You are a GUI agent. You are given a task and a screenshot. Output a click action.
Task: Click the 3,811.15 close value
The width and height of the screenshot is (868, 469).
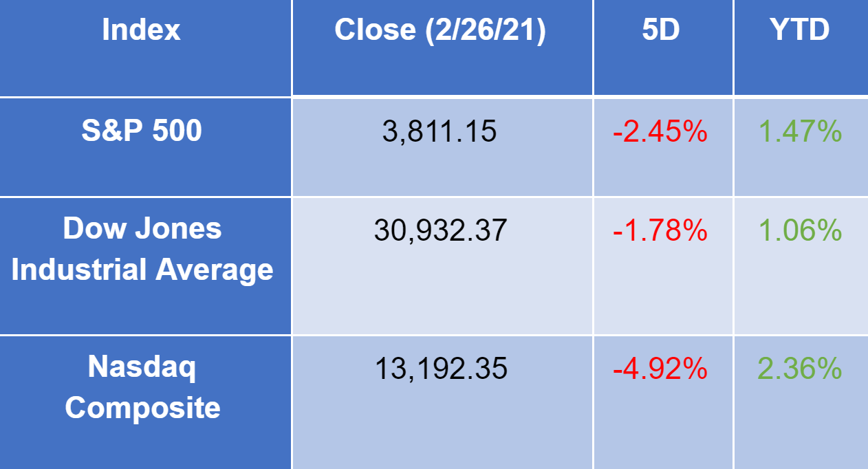pos(440,131)
